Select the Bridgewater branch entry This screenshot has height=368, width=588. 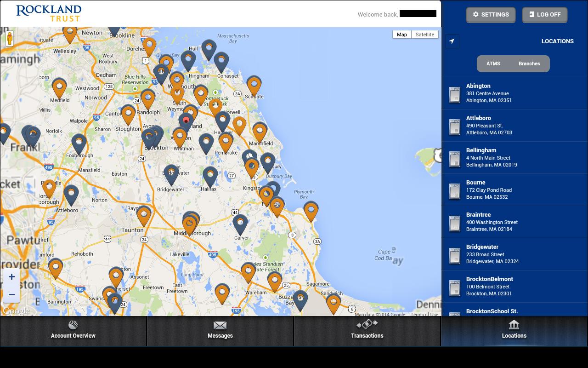click(505, 254)
